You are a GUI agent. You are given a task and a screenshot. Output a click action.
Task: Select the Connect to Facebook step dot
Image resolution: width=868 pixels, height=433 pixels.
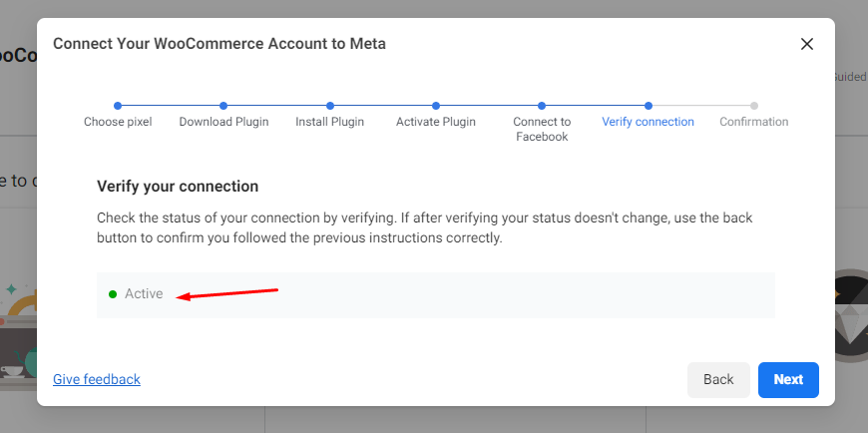pos(542,106)
